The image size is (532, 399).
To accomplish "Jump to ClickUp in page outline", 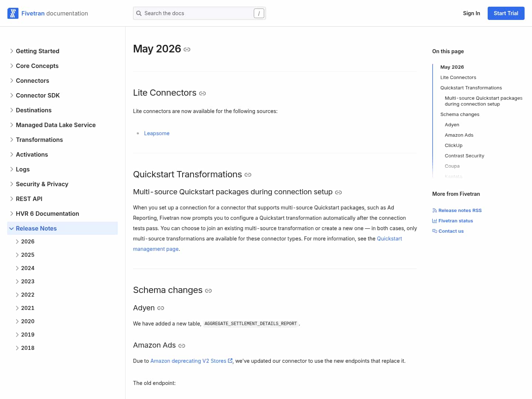I will click(454, 145).
